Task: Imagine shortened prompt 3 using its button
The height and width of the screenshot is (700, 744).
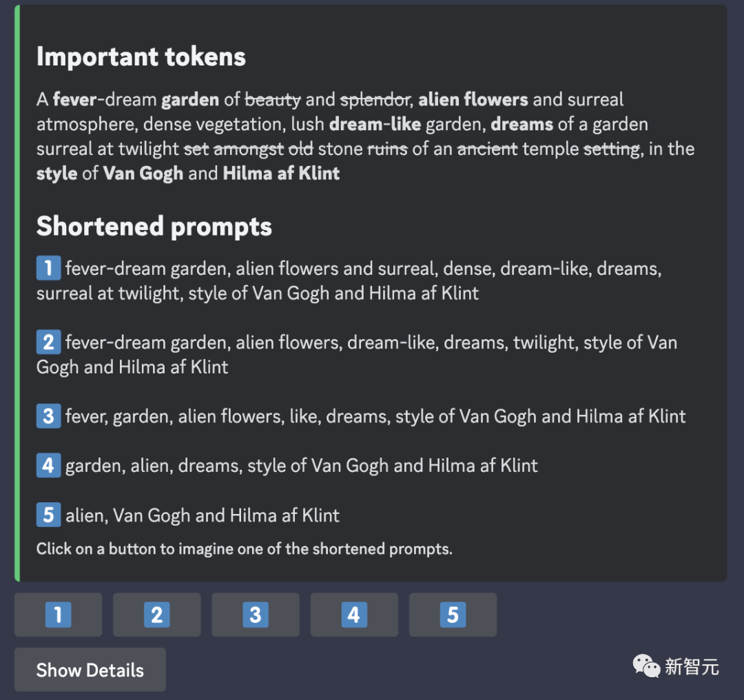Action: [255, 615]
